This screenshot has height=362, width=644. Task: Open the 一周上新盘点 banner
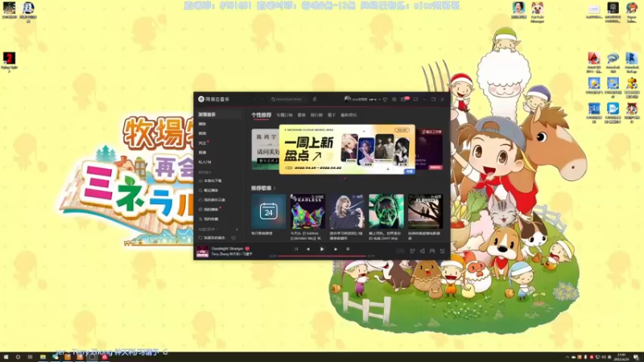pyautogui.click(x=347, y=150)
